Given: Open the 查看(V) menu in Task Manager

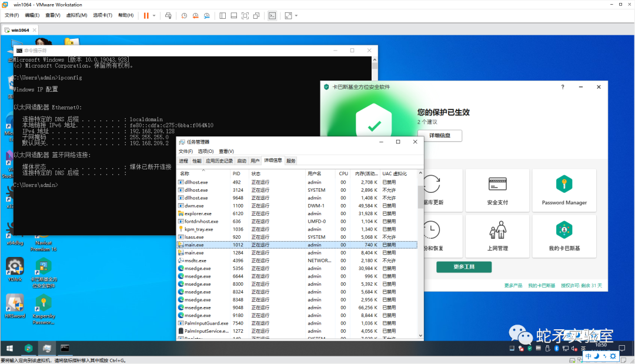Looking at the screenshot, I should (x=228, y=152).
